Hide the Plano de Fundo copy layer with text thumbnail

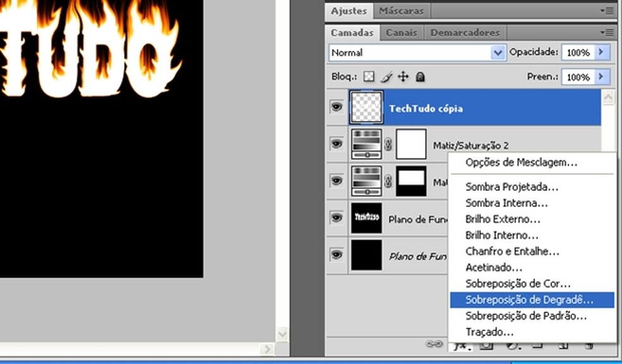[336, 217]
